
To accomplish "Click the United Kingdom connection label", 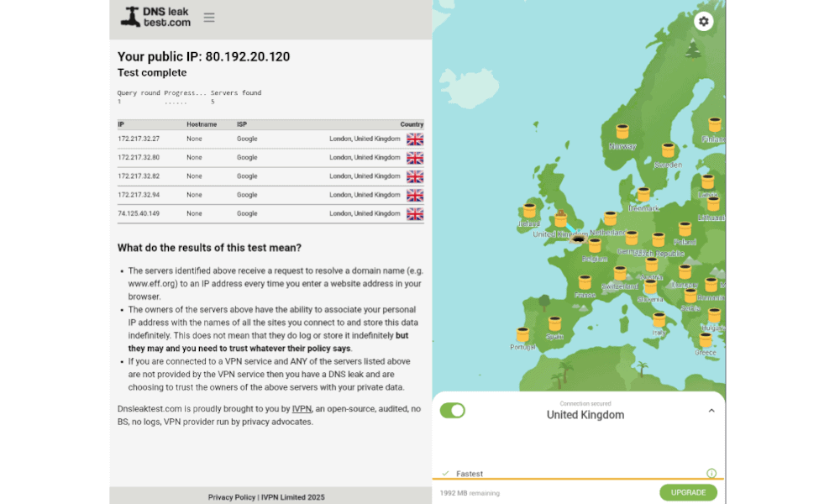I will click(x=585, y=415).
